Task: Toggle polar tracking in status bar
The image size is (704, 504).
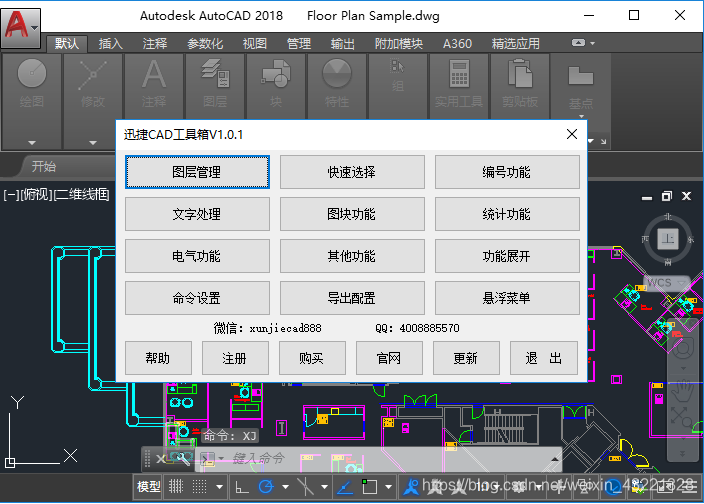Action: point(266,486)
